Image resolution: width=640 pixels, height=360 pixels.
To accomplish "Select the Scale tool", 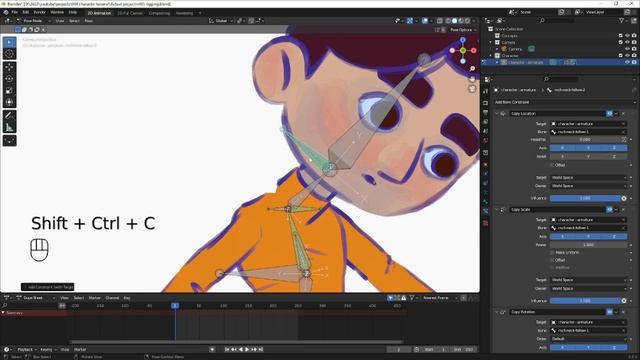I will pyautogui.click(x=9, y=91).
